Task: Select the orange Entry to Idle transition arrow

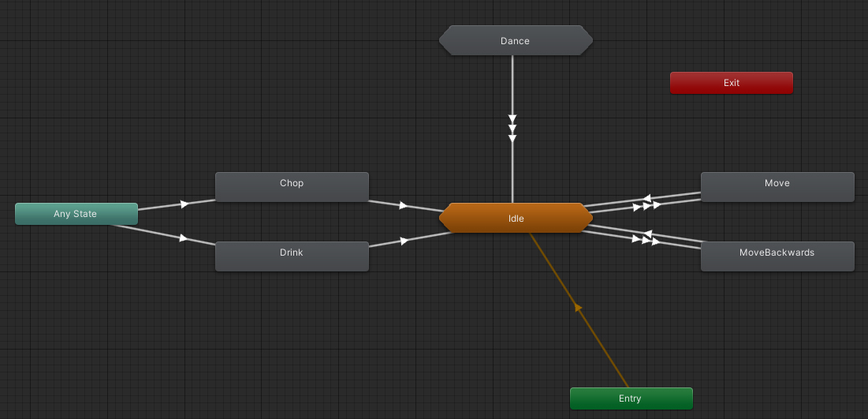Action: (x=579, y=307)
